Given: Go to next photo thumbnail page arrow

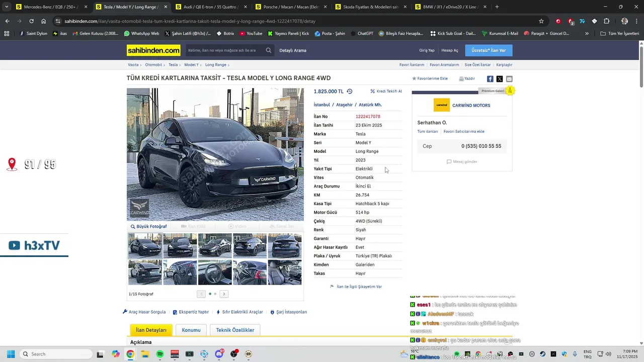Looking at the screenshot, I should pyautogui.click(x=224, y=294).
